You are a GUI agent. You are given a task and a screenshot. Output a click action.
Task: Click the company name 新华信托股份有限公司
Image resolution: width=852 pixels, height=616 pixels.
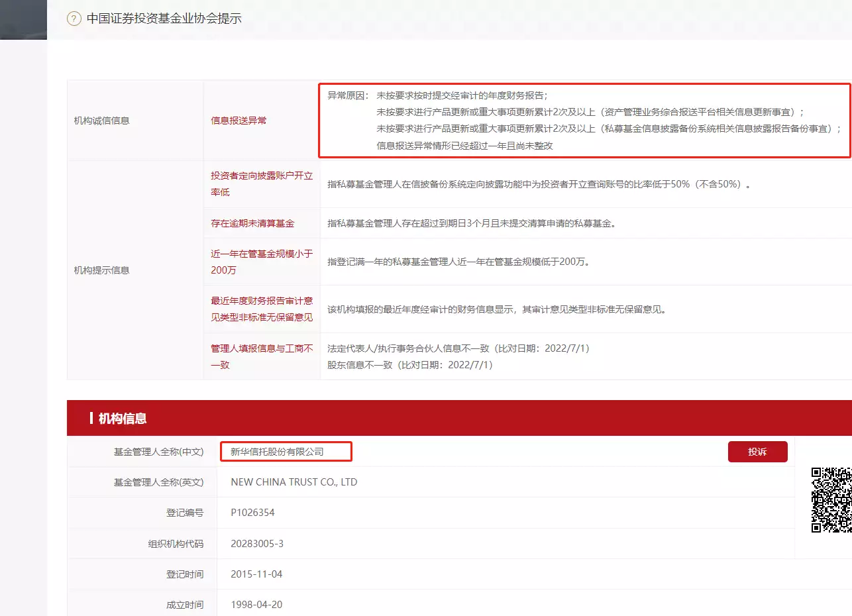[x=286, y=451]
